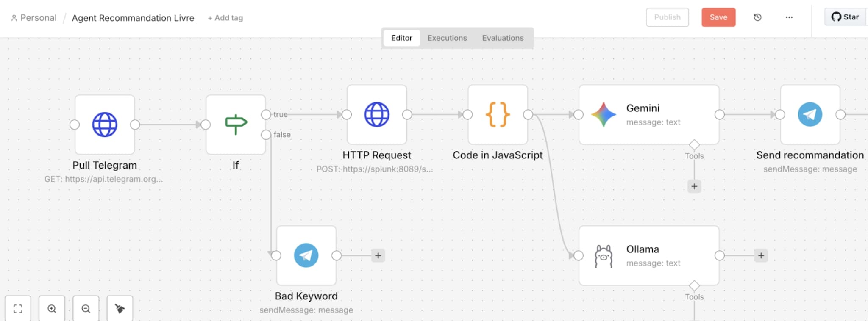The width and height of the screenshot is (868, 321).
Task: Click Add tag next to workflow name
Action: pyautogui.click(x=225, y=18)
